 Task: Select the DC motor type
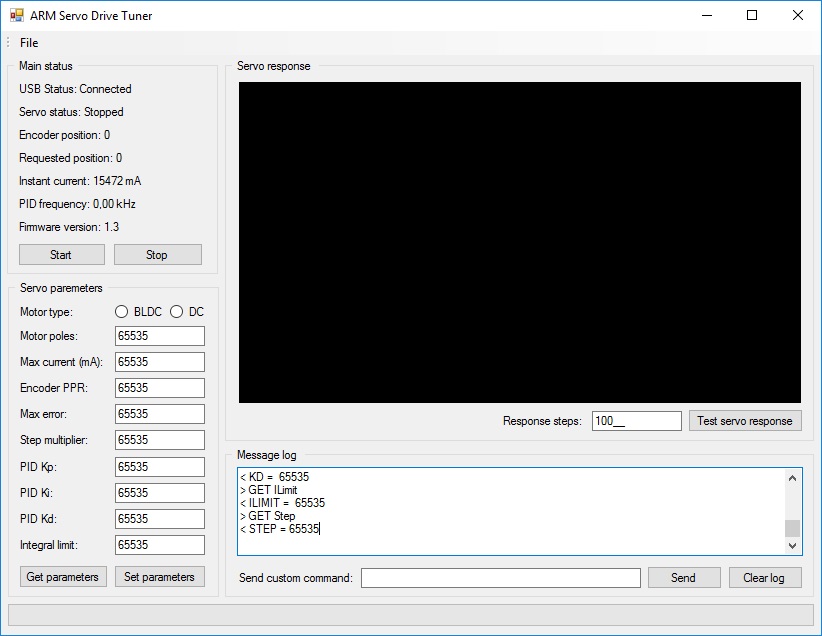pos(177,312)
